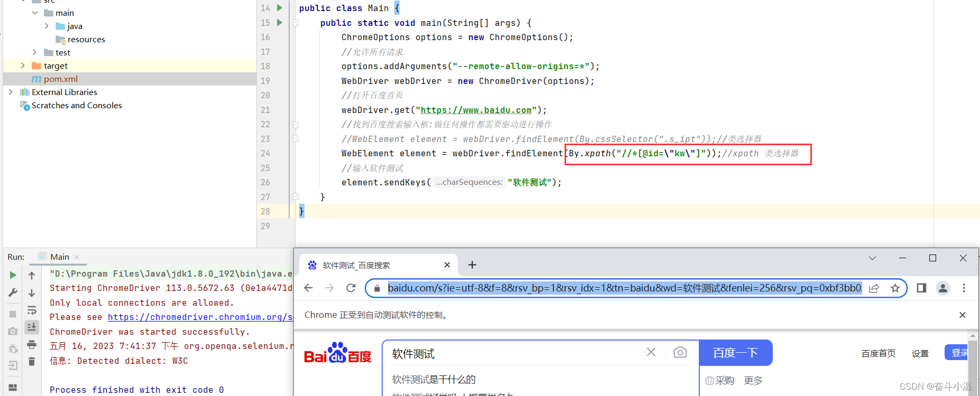Click the gray stop square in Run panel

coord(13,314)
